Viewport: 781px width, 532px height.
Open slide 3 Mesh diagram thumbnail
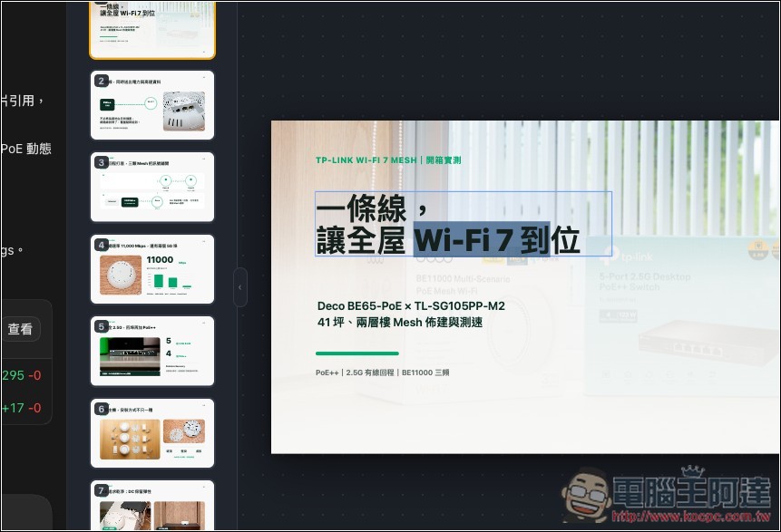[152, 187]
